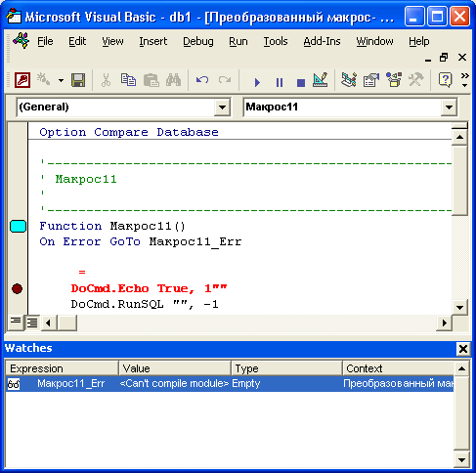Expand the Макрос11 procedure dropdown
476x473 pixels.
pyautogui.click(x=449, y=107)
